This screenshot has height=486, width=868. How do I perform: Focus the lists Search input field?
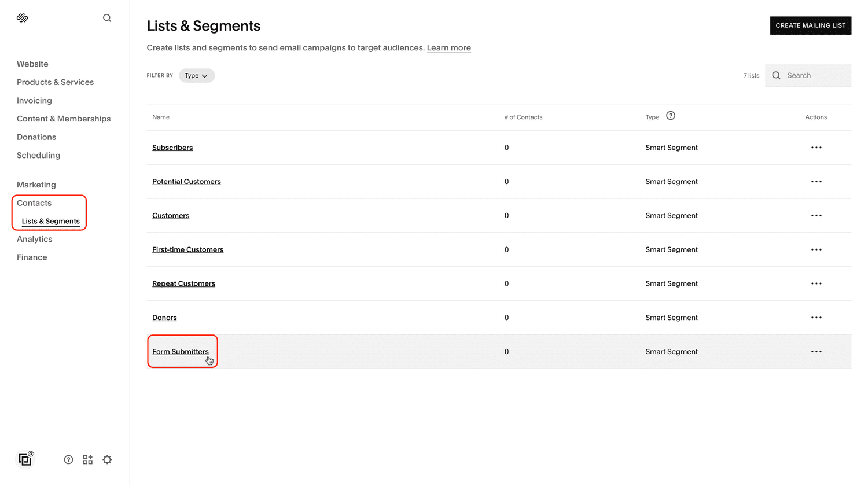click(x=808, y=76)
